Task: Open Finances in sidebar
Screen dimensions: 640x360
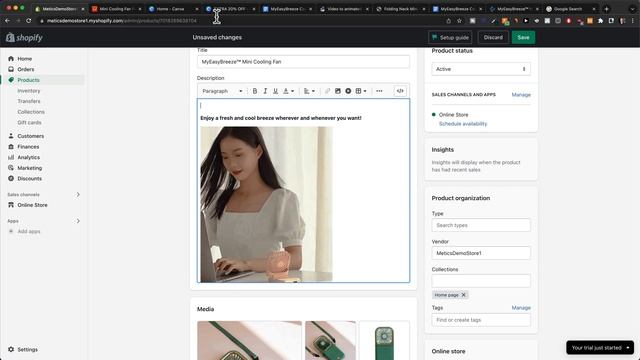Action: pos(28,147)
